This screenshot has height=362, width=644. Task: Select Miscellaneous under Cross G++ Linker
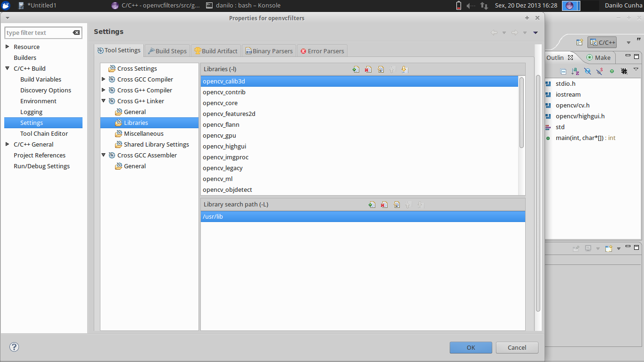tap(144, 133)
